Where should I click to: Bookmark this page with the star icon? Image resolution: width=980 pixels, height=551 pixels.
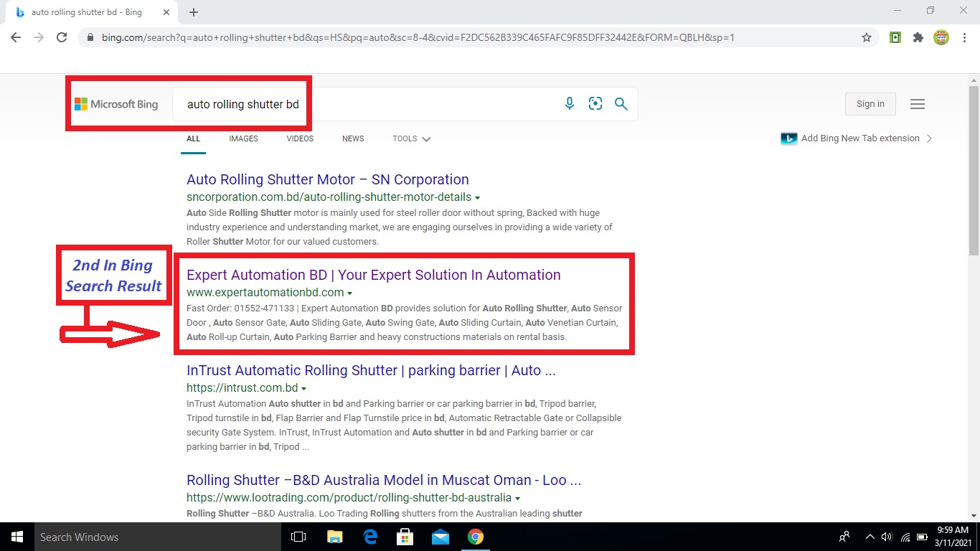[x=867, y=37]
